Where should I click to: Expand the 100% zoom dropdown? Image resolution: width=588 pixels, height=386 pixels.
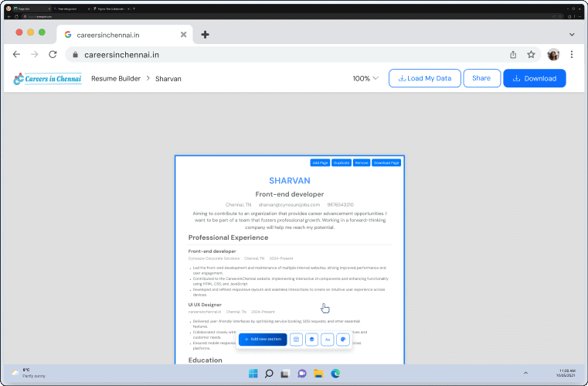point(365,78)
